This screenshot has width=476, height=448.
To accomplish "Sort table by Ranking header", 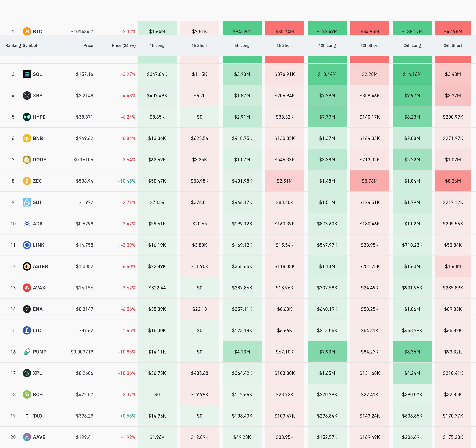I will (13, 45).
